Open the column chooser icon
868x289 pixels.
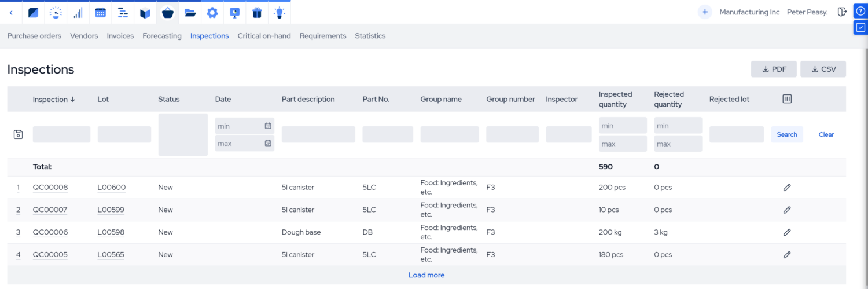coord(786,99)
